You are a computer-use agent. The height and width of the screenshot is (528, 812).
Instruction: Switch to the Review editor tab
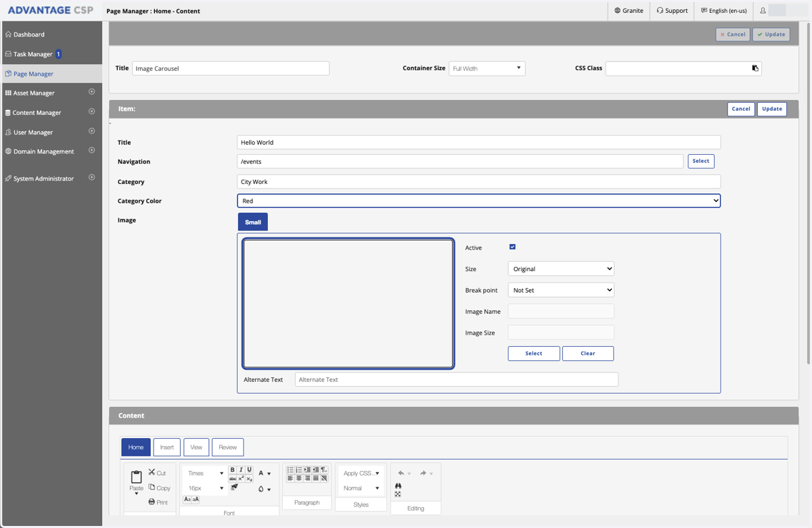pyautogui.click(x=228, y=447)
